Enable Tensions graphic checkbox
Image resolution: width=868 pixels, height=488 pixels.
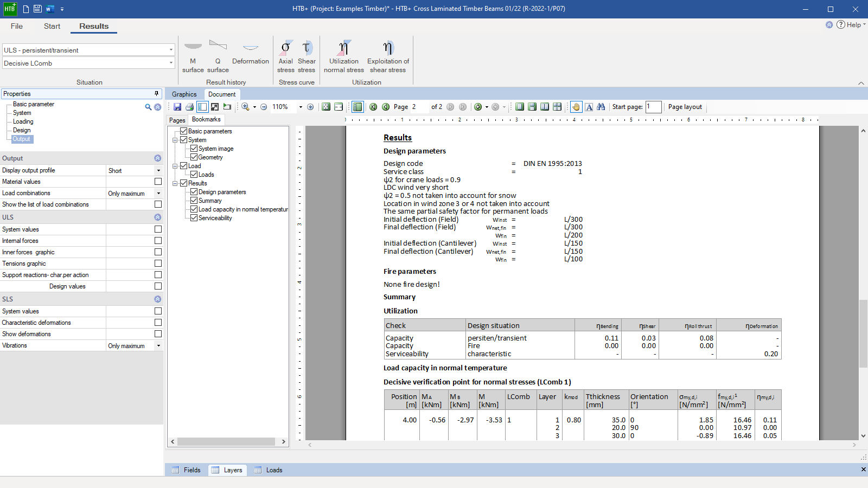[x=158, y=264]
